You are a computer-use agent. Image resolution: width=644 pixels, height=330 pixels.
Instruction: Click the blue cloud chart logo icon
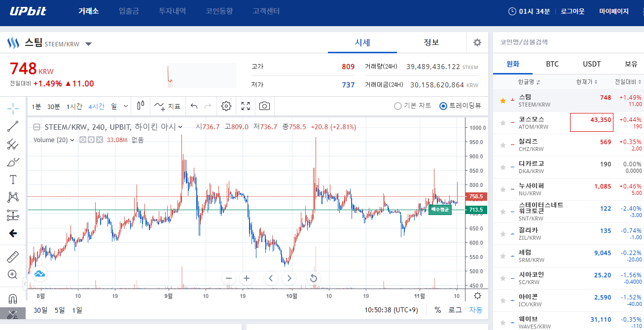tap(39, 273)
